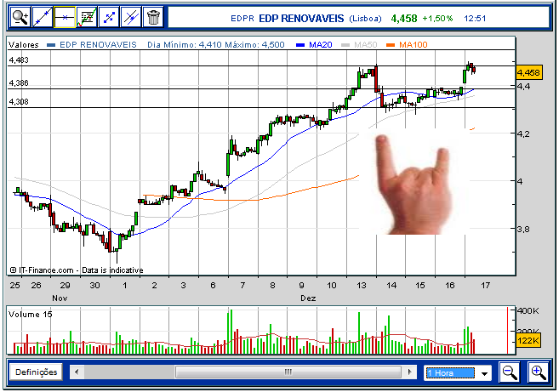Click the horizontal scrollbar thumb

(x=288, y=372)
